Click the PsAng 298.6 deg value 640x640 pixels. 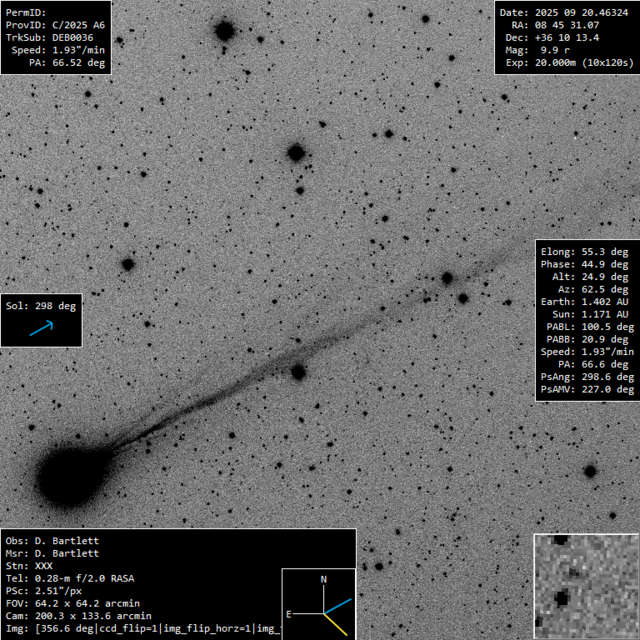pyautogui.click(x=586, y=377)
